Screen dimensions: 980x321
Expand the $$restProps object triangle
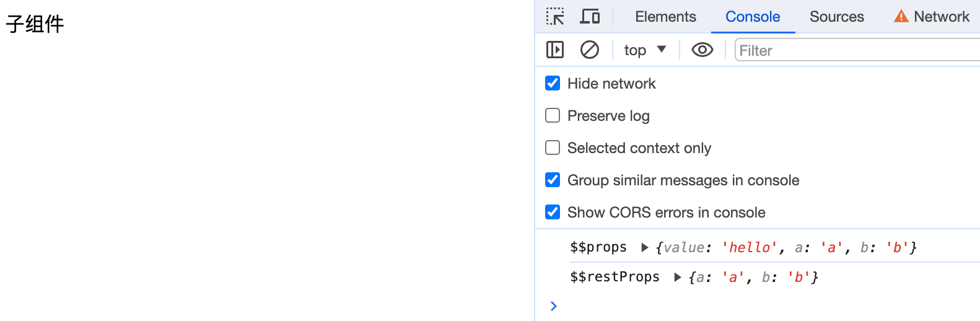(x=677, y=278)
